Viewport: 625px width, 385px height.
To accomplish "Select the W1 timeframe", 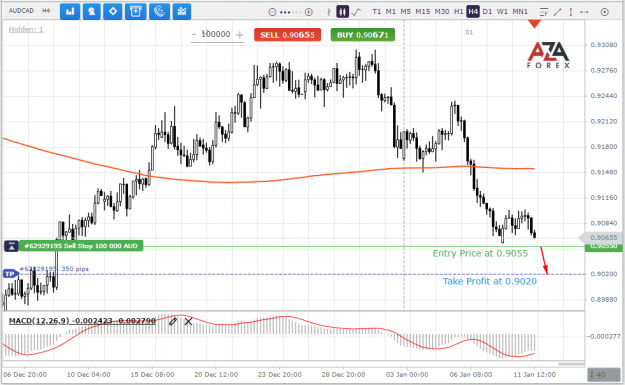I will click(x=502, y=12).
